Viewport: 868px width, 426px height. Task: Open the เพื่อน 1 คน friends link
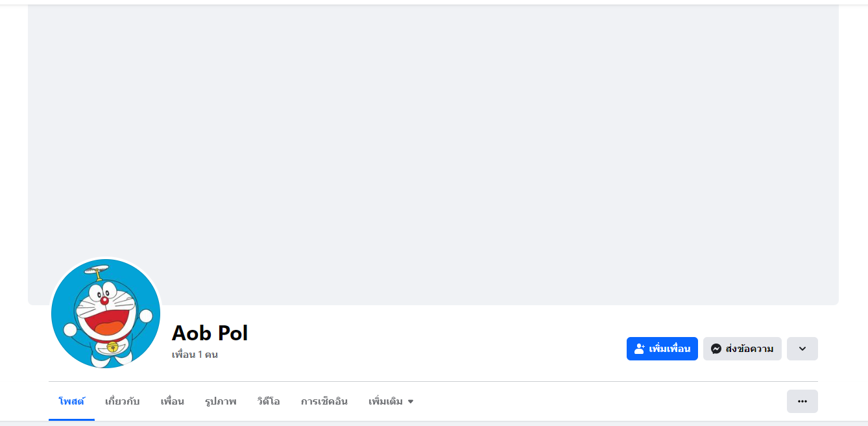point(195,355)
